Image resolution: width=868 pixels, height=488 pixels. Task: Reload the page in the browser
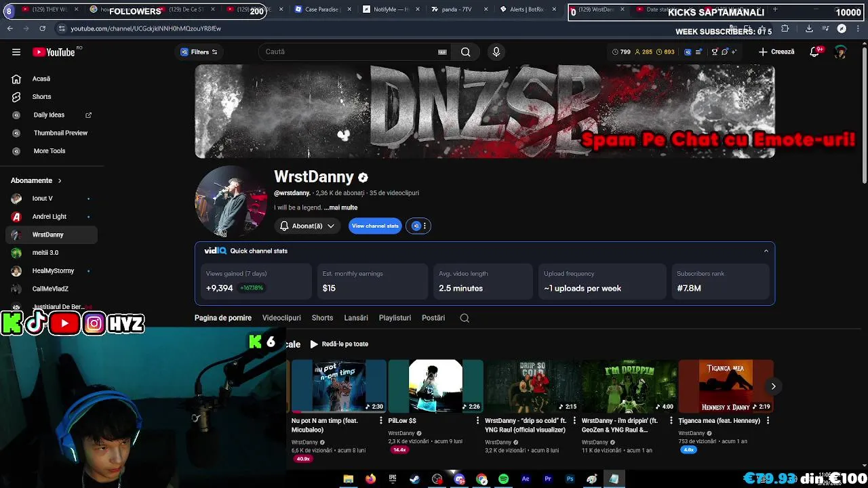(43, 28)
